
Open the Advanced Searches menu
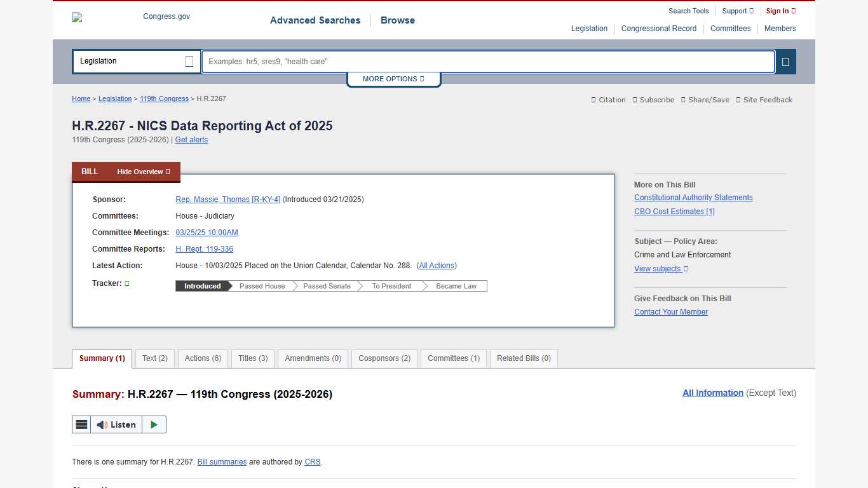[315, 20]
